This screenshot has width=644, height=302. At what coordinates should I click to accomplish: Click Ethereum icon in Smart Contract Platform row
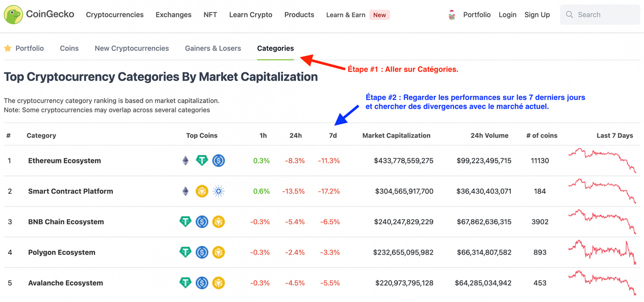coord(185,191)
